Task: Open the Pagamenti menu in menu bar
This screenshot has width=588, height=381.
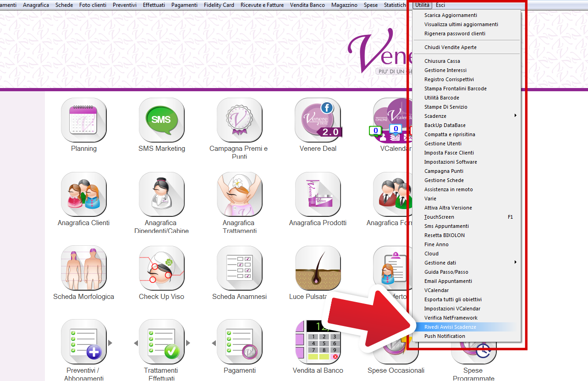Action: coord(184,5)
